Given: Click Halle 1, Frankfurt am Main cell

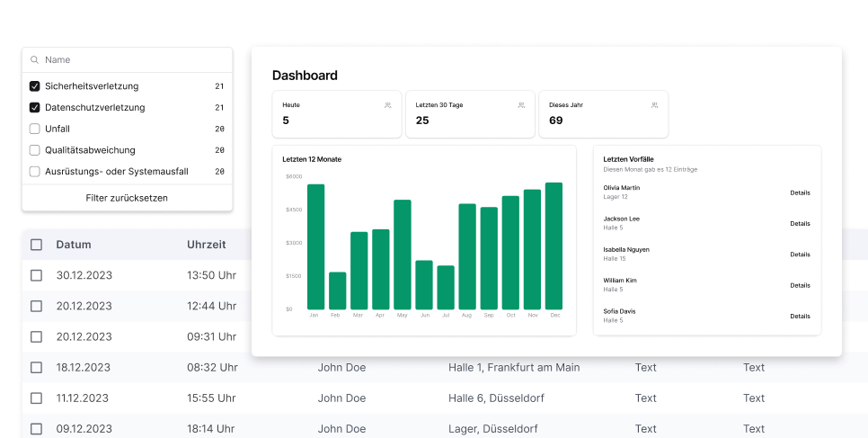Looking at the screenshot, I should pyautogui.click(x=514, y=367).
